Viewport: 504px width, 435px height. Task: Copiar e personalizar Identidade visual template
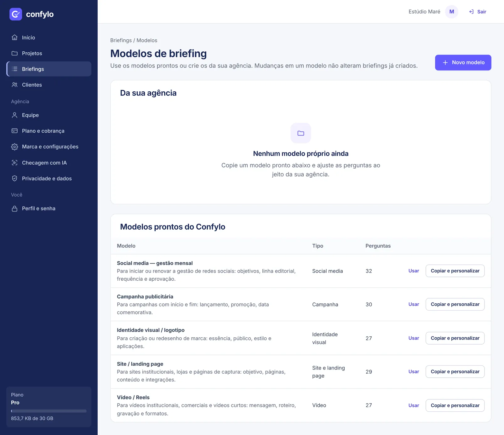click(x=455, y=338)
